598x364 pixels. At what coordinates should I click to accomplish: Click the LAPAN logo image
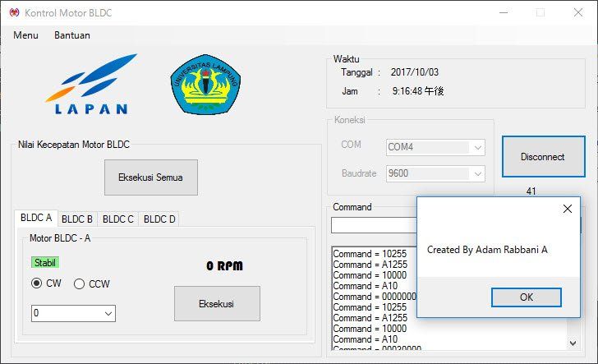(90, 84)
